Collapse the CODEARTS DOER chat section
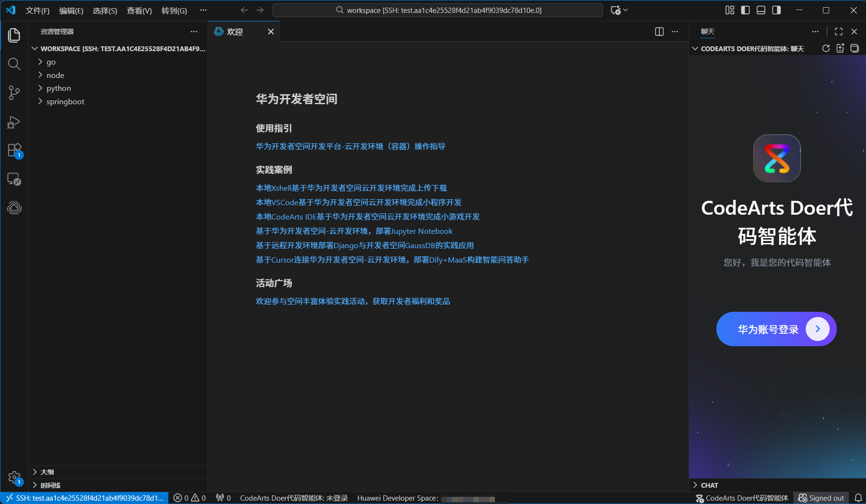The width and height of the screenshot is (866, 504). [x=753, y=49]
